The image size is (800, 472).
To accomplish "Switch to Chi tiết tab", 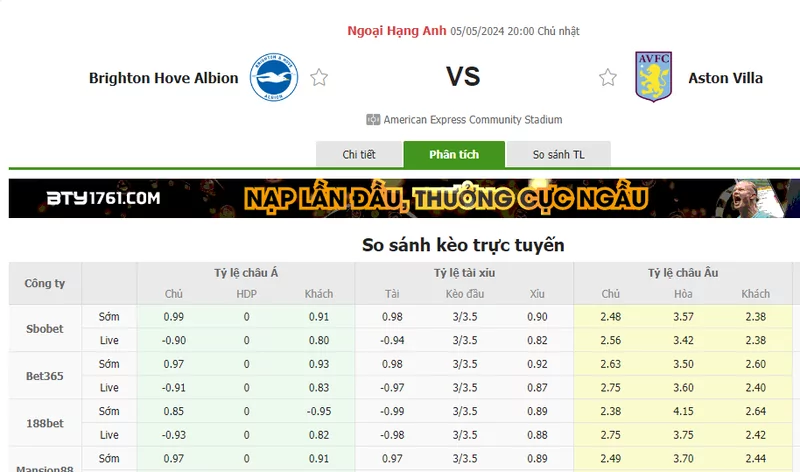I will click(x=359, y=154).
